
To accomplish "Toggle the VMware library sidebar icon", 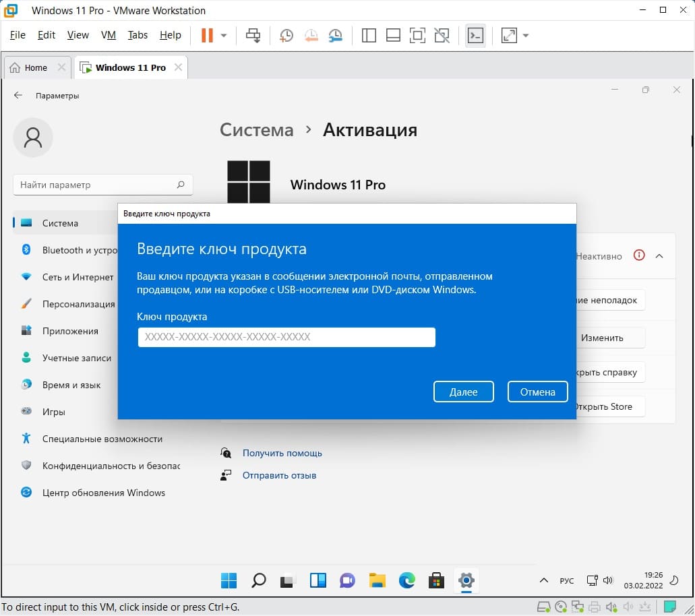I will tap(369, 36).
